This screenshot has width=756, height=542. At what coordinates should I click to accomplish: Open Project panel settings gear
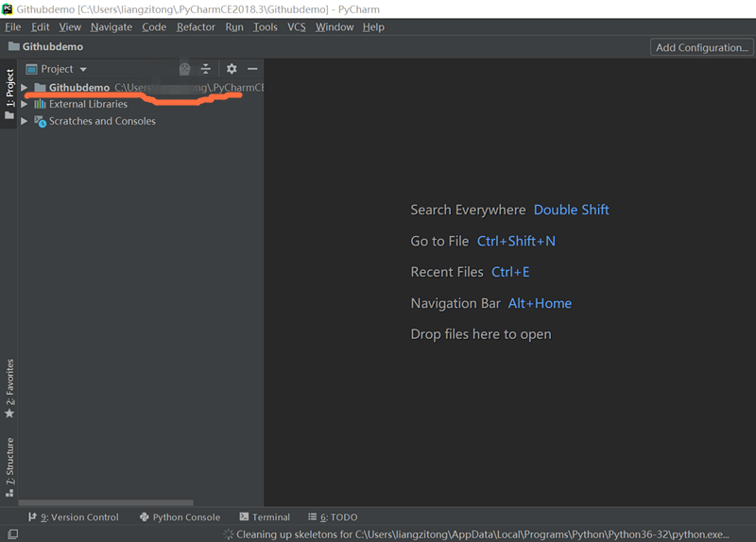pyautogui.click(x=232, y=69)
